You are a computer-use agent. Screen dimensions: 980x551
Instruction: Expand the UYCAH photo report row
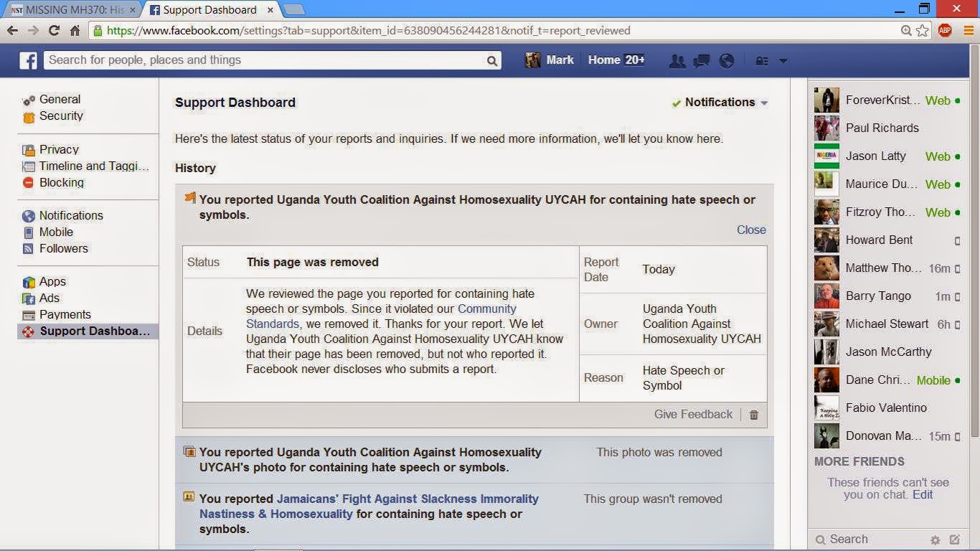474,460
